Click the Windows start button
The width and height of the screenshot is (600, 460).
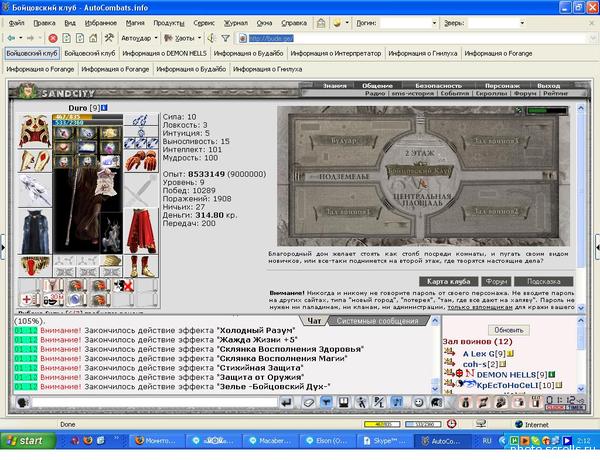[x=28, y=441]
